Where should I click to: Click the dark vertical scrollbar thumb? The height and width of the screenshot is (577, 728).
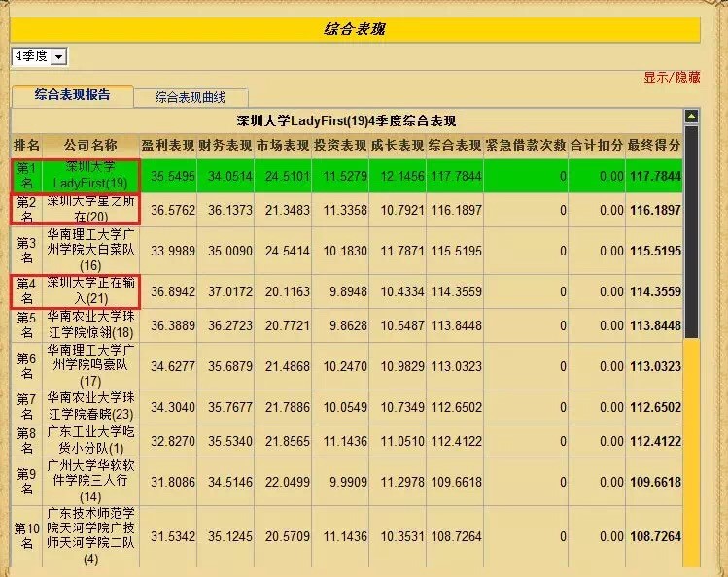691,232
